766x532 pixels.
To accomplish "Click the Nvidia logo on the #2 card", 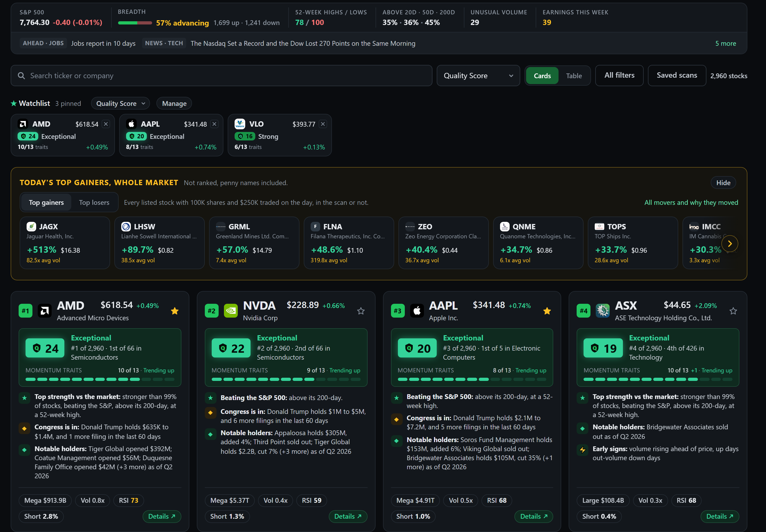I will [231, 311].
